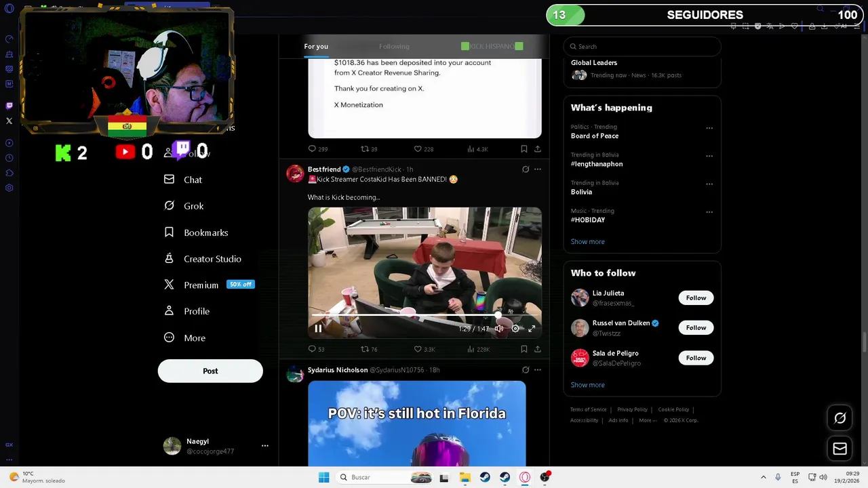The height and width of the screenshot is (488, 868).
Task: Show more under Who to follow
Action: tap(587, 385)
